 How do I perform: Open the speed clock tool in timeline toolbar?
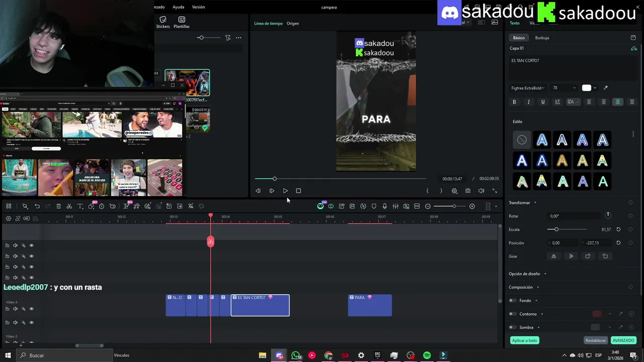[102, 206]
